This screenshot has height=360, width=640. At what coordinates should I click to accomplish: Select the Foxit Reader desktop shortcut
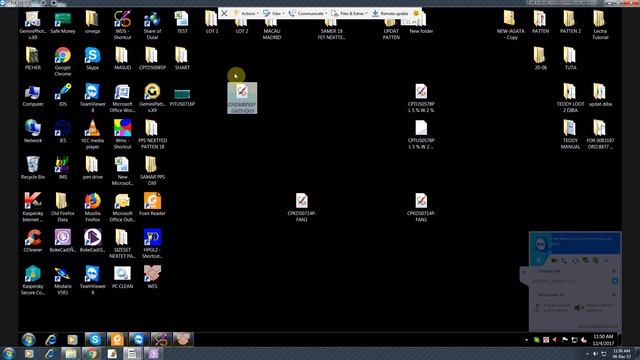point(152,204)
